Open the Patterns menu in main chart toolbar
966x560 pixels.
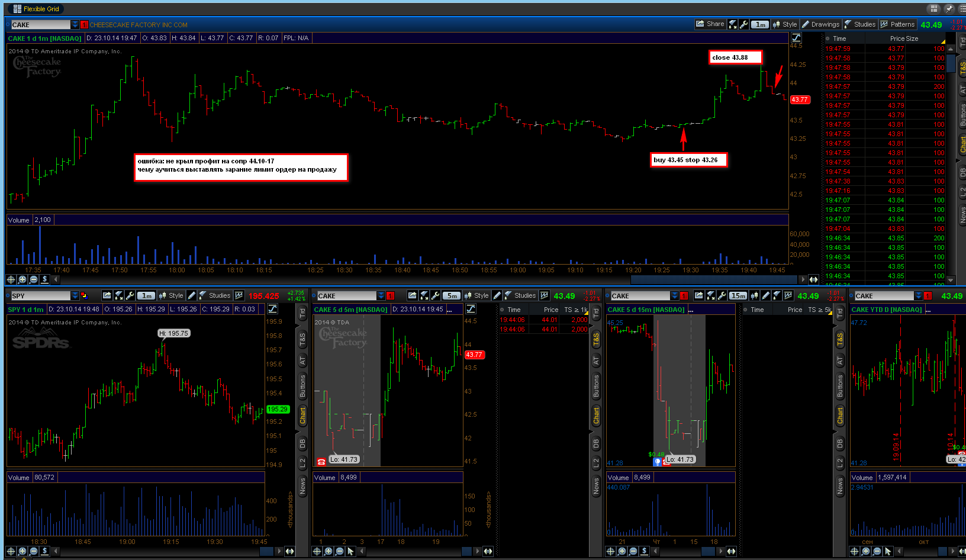(x=897, y=24)
